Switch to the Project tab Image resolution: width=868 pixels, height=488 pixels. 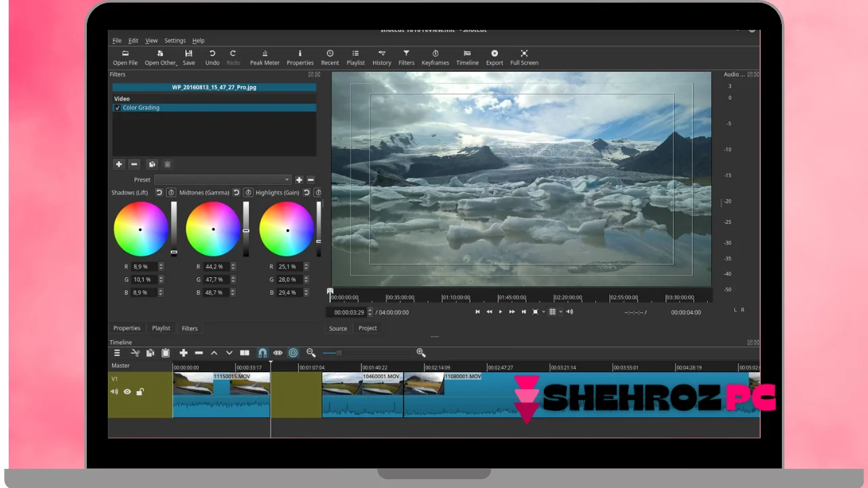click(368, 328)
